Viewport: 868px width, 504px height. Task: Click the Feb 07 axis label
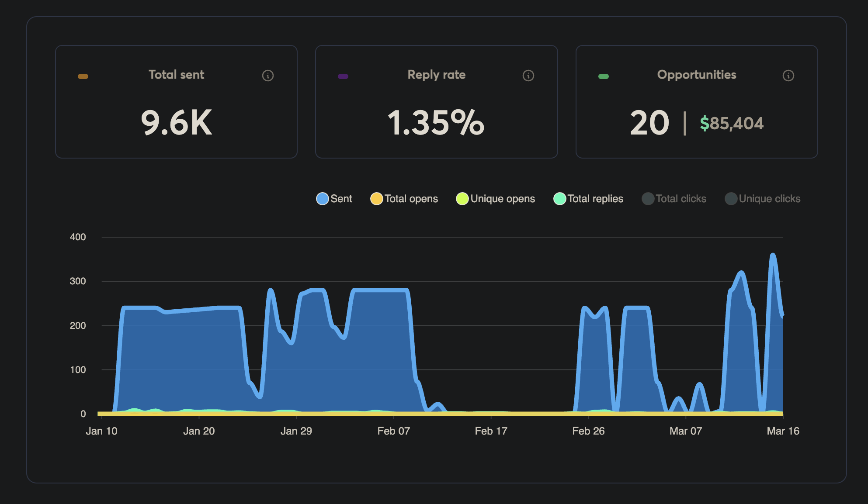point(394,431)
